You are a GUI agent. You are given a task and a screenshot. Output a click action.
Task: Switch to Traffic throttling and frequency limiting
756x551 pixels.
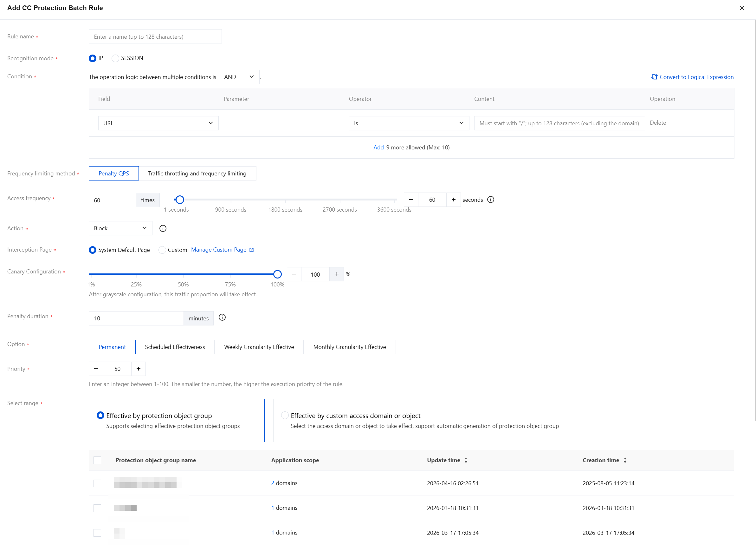[197, 174]
